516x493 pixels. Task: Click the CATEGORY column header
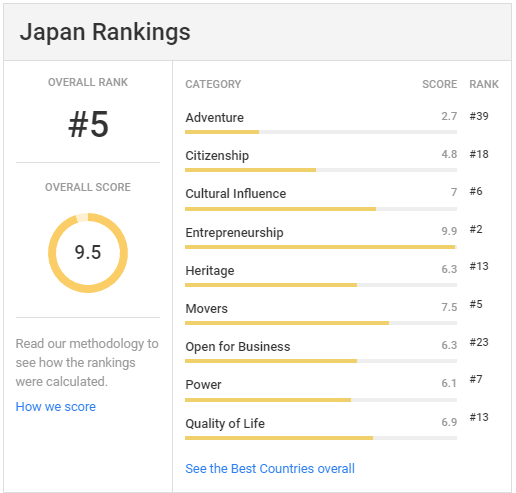tap(213, 84)
